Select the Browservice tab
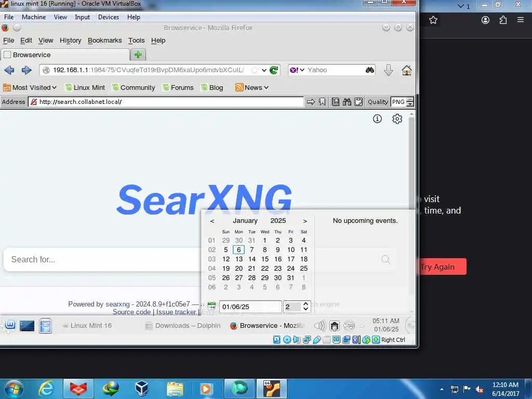This screenshot has width=532, height=399. coord(65,55)
